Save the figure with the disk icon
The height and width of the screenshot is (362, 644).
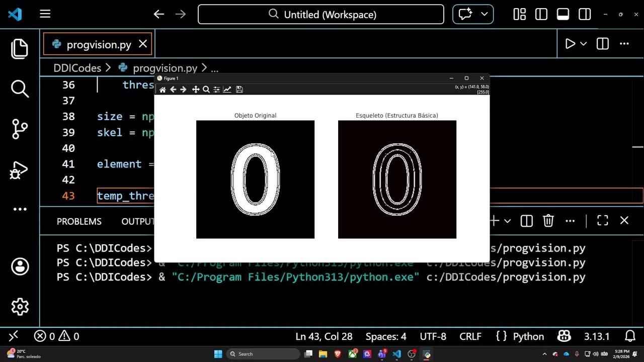(239, 89)
